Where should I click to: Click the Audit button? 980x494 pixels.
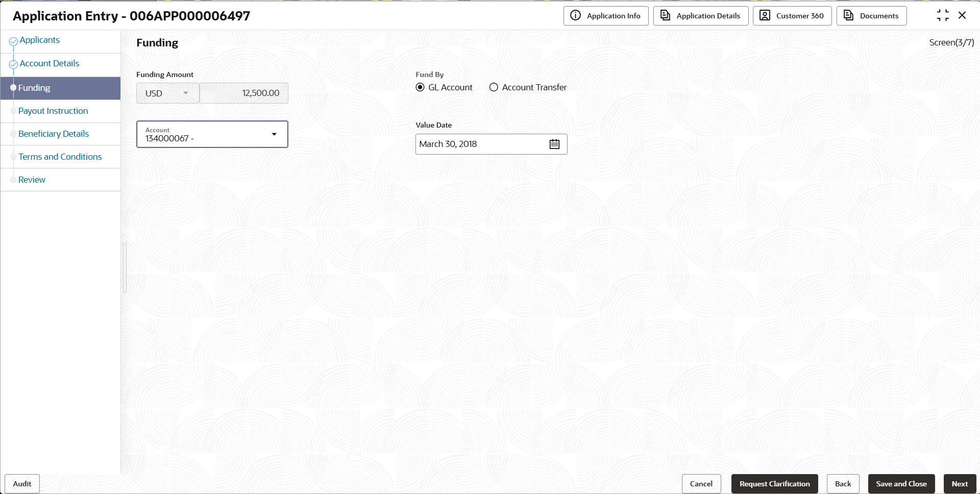pos(22,484)
